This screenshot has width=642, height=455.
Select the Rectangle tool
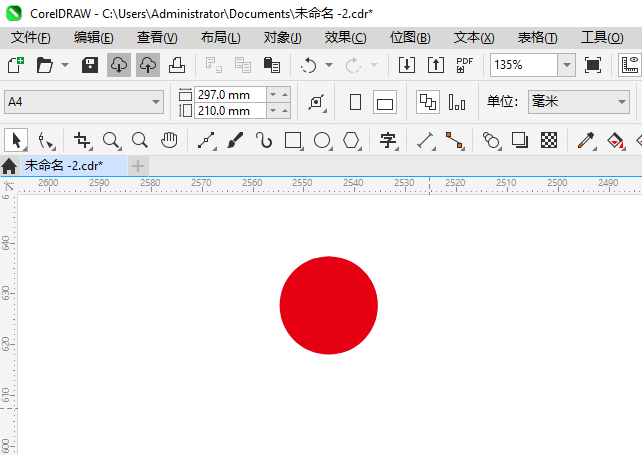point(293,140)
